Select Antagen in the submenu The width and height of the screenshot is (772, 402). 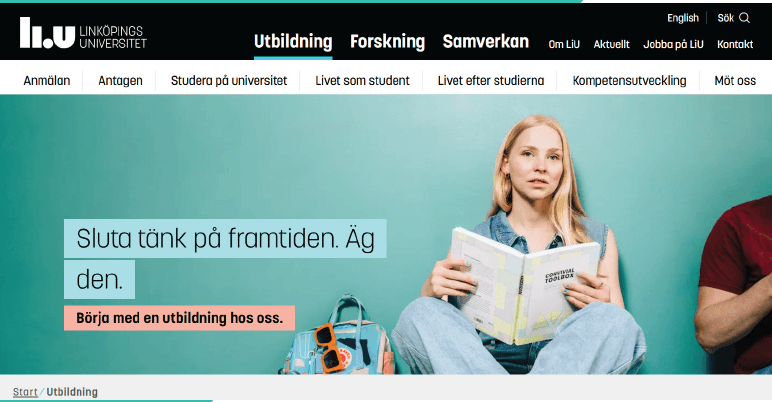point(120,80)
